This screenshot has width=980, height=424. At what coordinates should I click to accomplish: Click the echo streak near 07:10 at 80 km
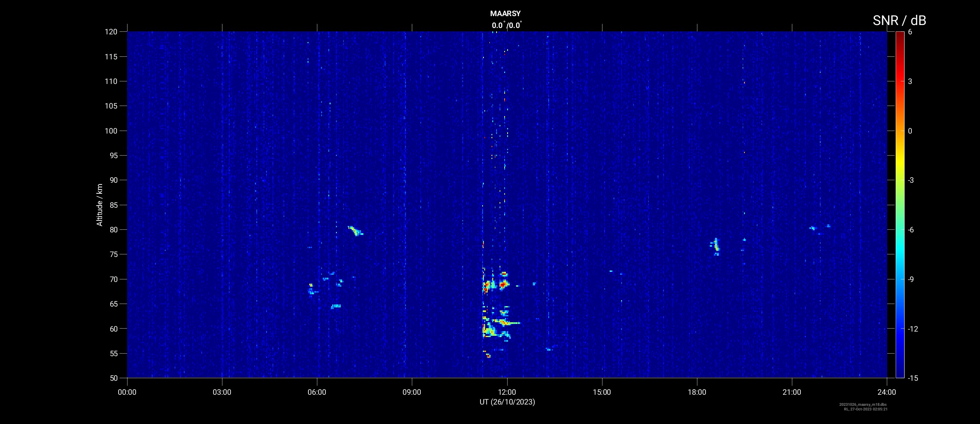[355, 231]
